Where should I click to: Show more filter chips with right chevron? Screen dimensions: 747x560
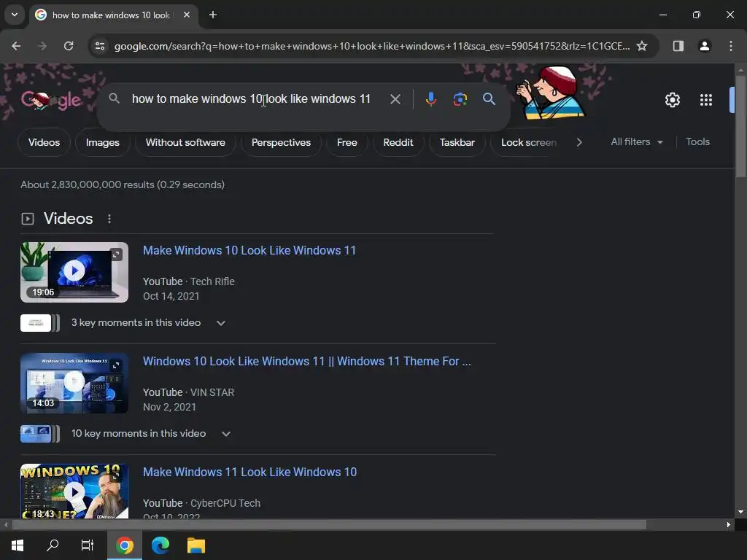[x=578, y=142]
